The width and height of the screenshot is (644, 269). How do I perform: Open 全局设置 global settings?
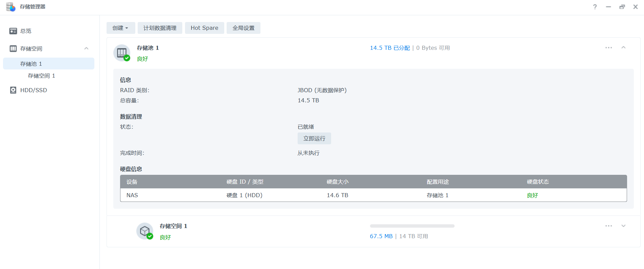[x=244, y=28]
